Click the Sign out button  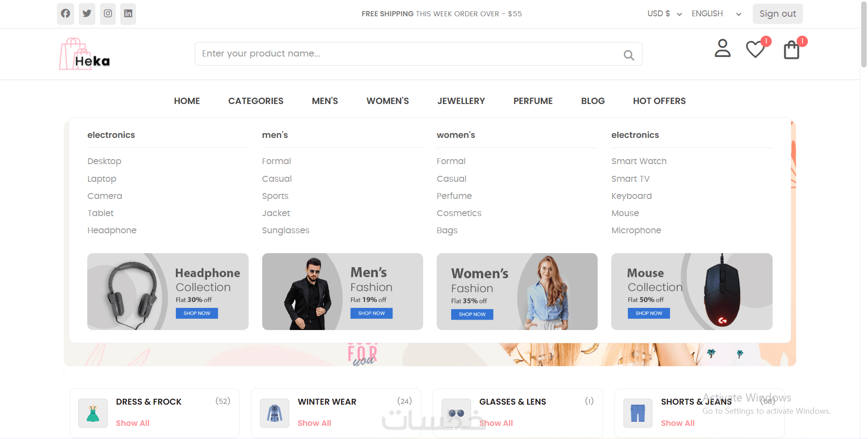(778, 14)
